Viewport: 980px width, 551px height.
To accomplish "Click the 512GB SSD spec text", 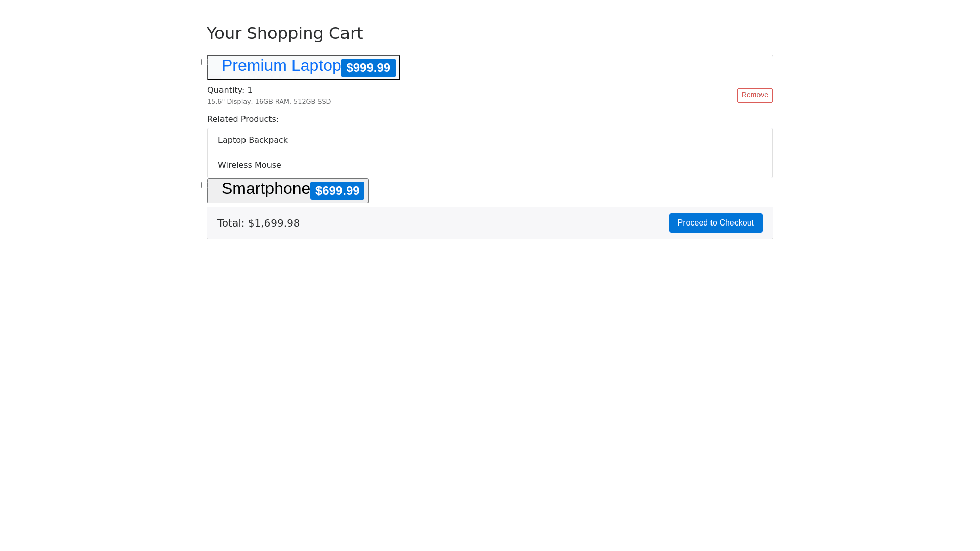I will pyautogui.click(x=312, y=102).
